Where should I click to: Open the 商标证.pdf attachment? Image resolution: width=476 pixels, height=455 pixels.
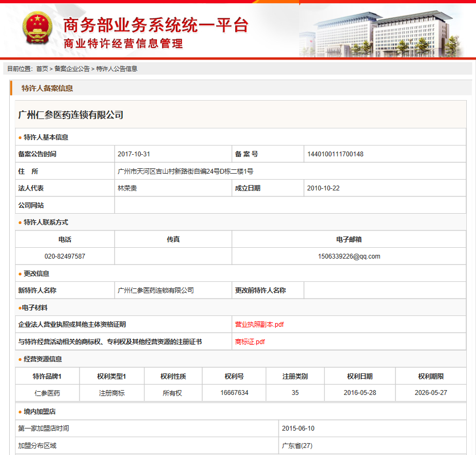(250, 342)
